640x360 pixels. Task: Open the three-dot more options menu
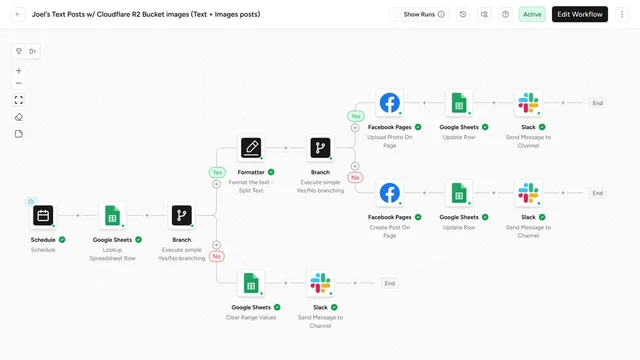[622, 14]
